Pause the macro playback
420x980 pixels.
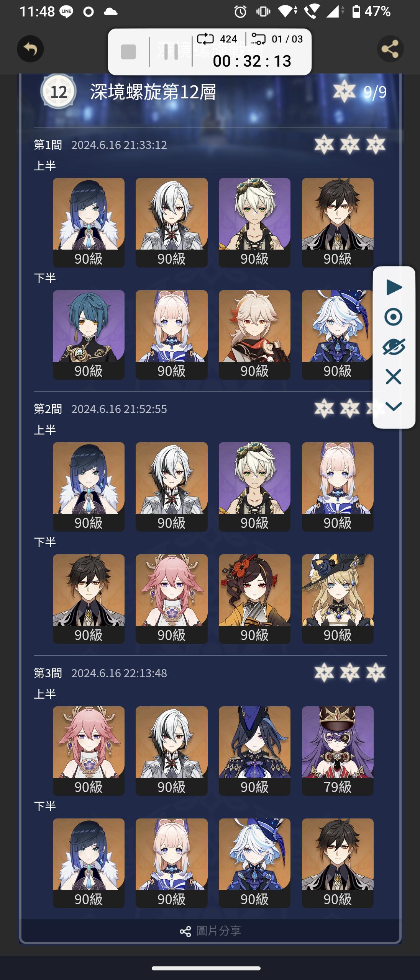pyautogui.click(x=171, y=52)
